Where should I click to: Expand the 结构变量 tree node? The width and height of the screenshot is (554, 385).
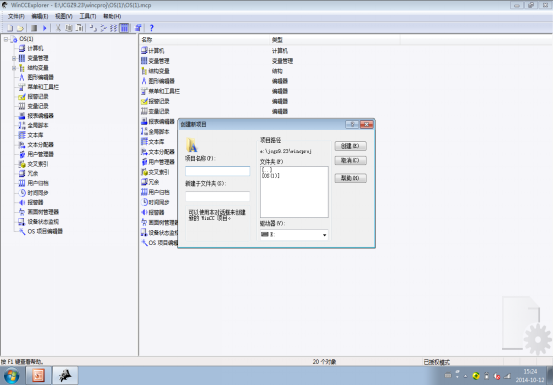(14, 68)
